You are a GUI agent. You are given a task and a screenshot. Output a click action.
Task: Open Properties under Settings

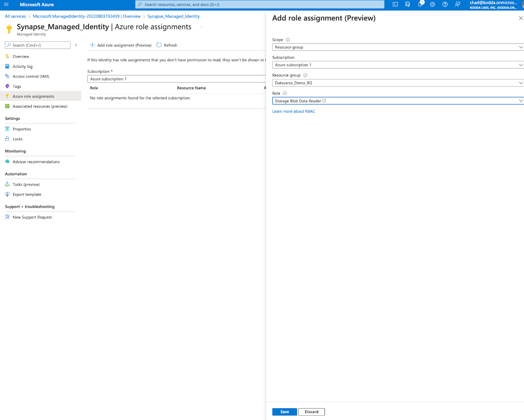[22, 129]
